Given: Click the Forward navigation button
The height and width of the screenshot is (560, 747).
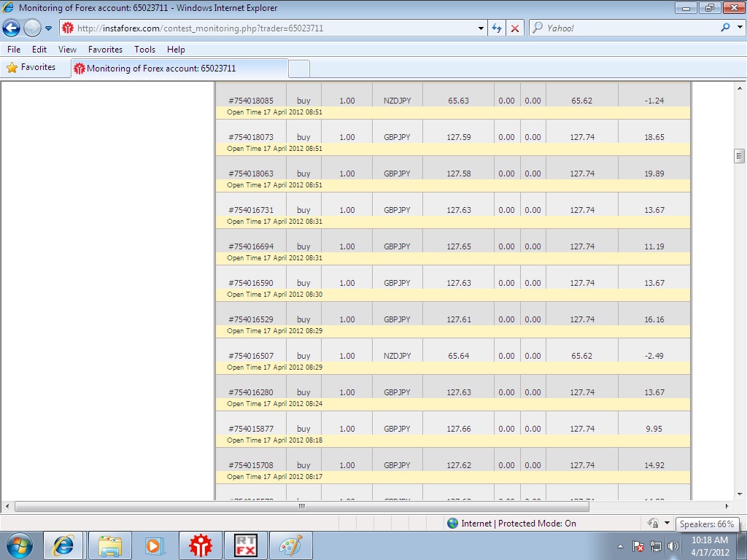Looking at the screenshot, I should point(32,28).
